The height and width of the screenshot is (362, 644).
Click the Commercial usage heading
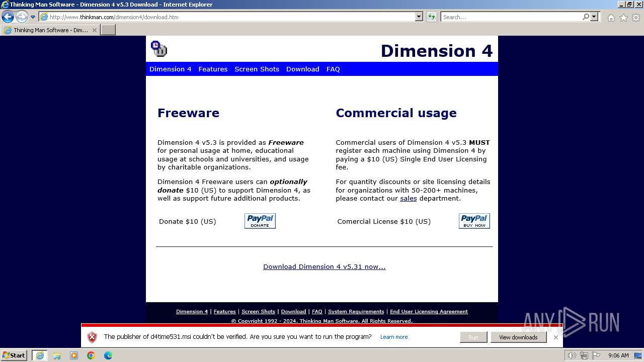(396, 113)
